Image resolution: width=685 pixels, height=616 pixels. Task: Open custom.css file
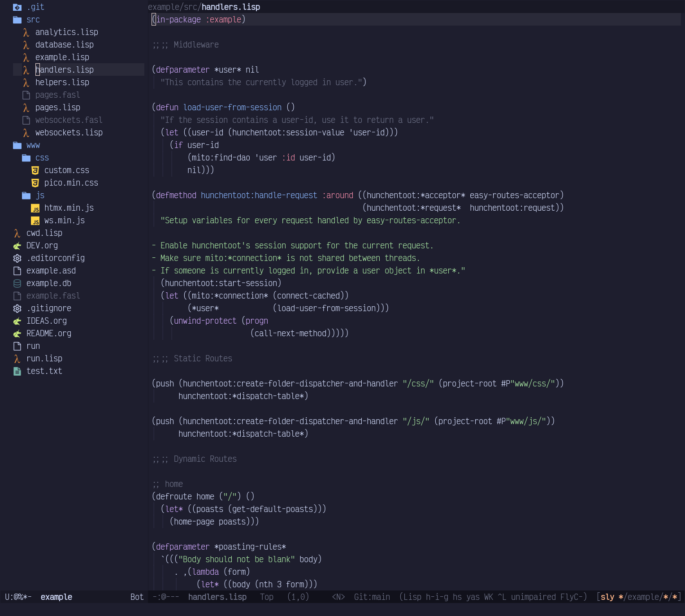click(67, 170)
